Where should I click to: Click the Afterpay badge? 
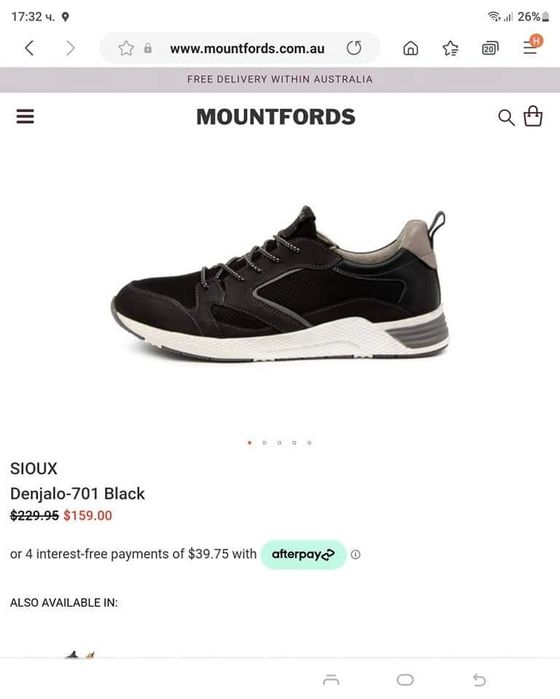coord(303,555)
